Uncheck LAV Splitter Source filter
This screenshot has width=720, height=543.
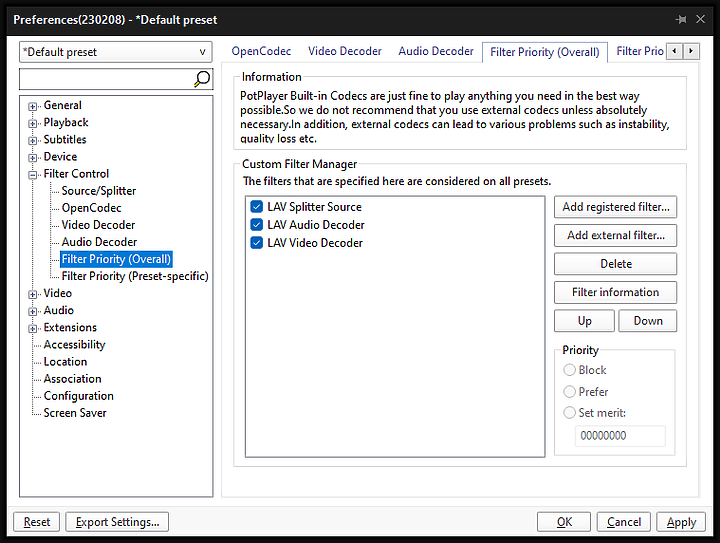[257, 207]
